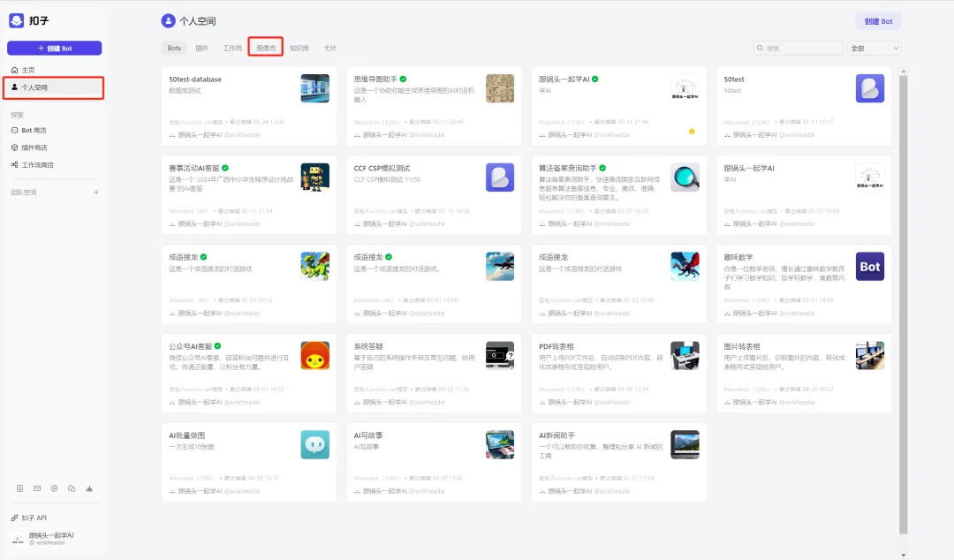The width and height of the screenshot is (954, 560).
Task: Open the document icon at the sidebar bottom
Action: [20, 488]
